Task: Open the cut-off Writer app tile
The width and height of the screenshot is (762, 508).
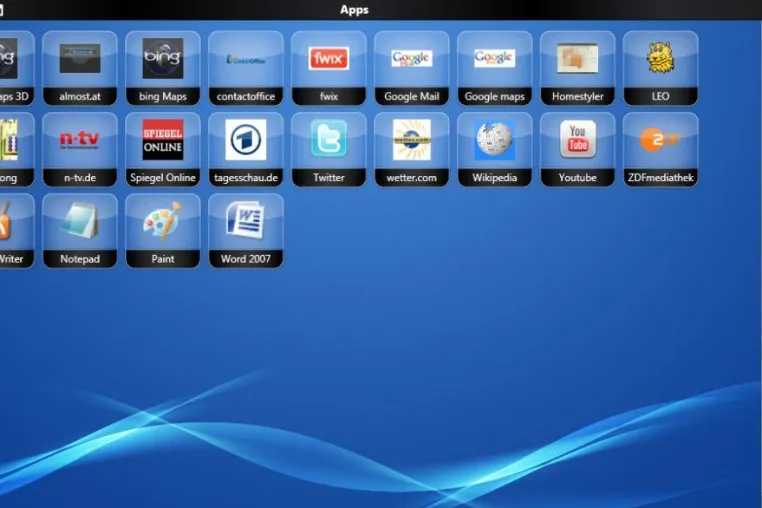Action: 17,231
